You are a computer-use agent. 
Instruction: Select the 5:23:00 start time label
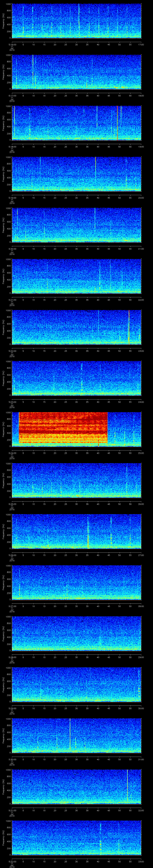coord(12,402)
